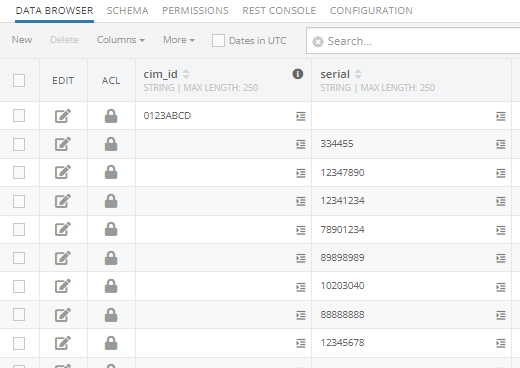The width and height of the screenshot is (520, 368).
Task: Open the ACL lock for serial 12347890
Action: pyautogui.click(x=111, y=172)
